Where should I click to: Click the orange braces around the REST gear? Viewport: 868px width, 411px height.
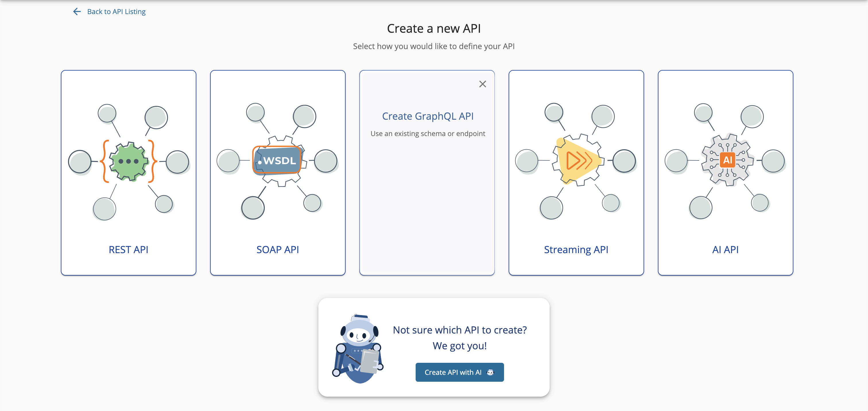[104, 161]
